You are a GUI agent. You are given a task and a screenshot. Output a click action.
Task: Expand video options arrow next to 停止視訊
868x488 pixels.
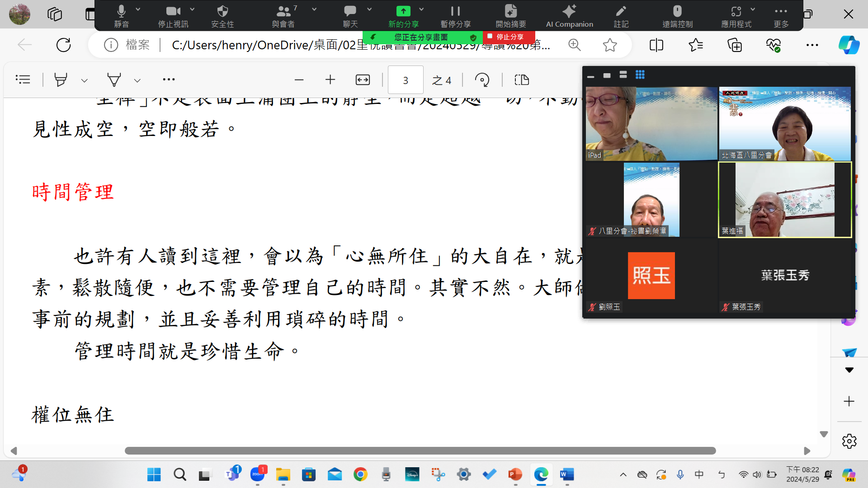tap(192, 9)
